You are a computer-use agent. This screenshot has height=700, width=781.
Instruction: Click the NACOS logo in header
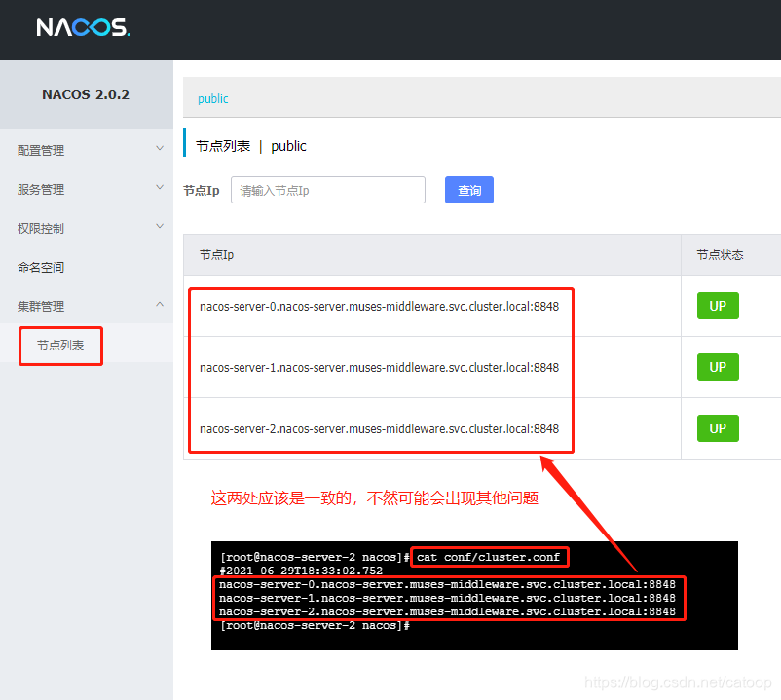point(83,28)
